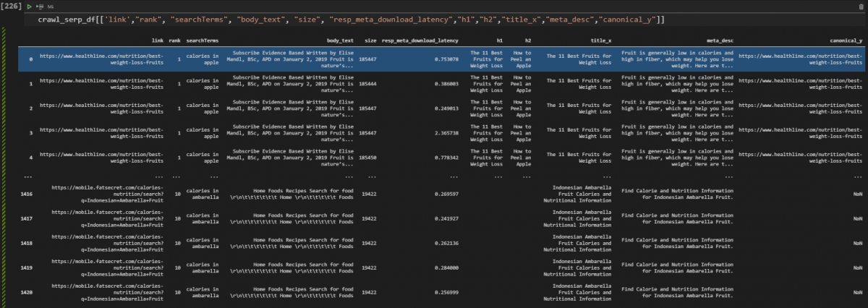868x308 pixels.
Task: Click the canonical_y healthline URL in row 0
Action: click(801, 59)
